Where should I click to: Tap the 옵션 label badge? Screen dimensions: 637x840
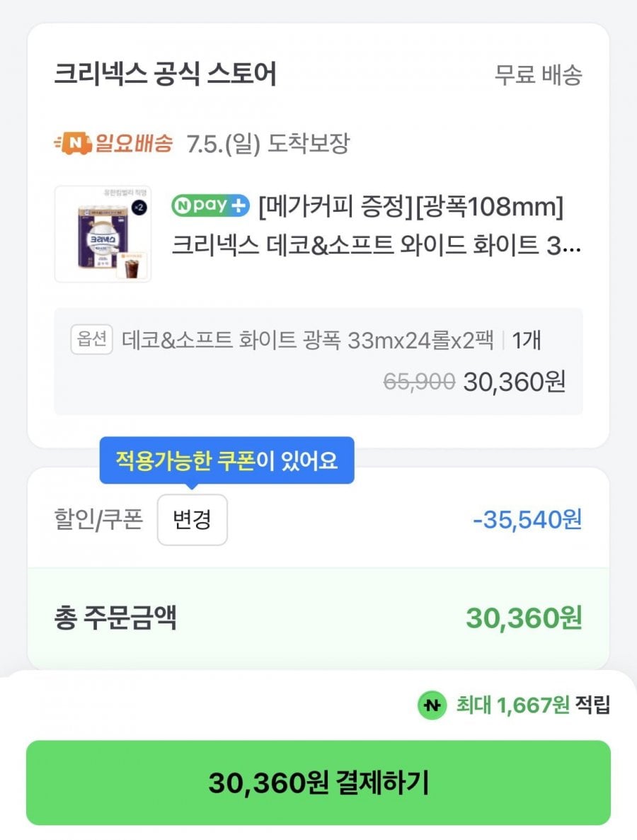91,339
